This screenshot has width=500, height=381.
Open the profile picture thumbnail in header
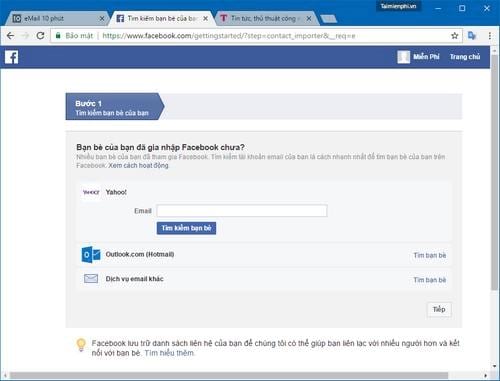(403, 57)
